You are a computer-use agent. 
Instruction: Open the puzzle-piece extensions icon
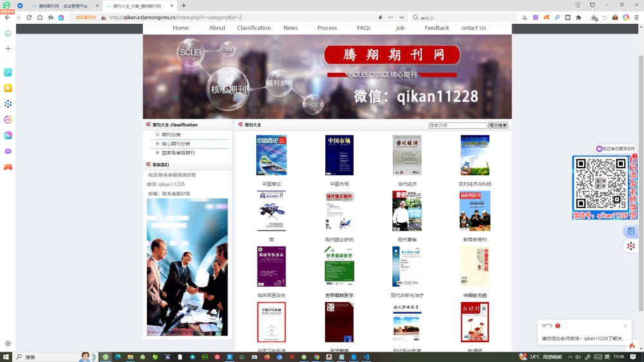click(579, 17)
